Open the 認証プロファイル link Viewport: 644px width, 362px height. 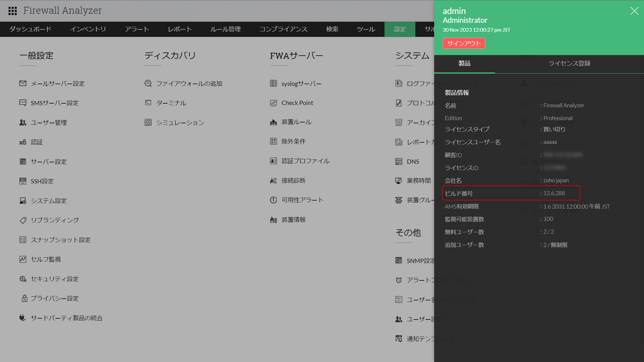pos(305,161)
